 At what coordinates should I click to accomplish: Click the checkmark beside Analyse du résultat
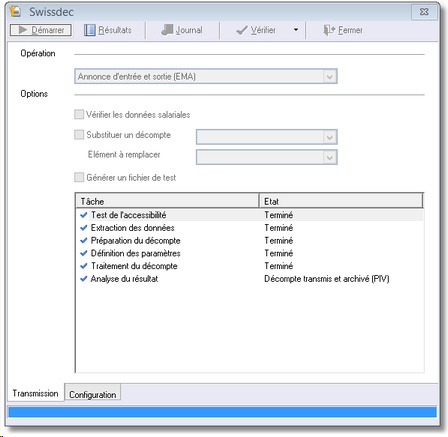tap(84, 279)
